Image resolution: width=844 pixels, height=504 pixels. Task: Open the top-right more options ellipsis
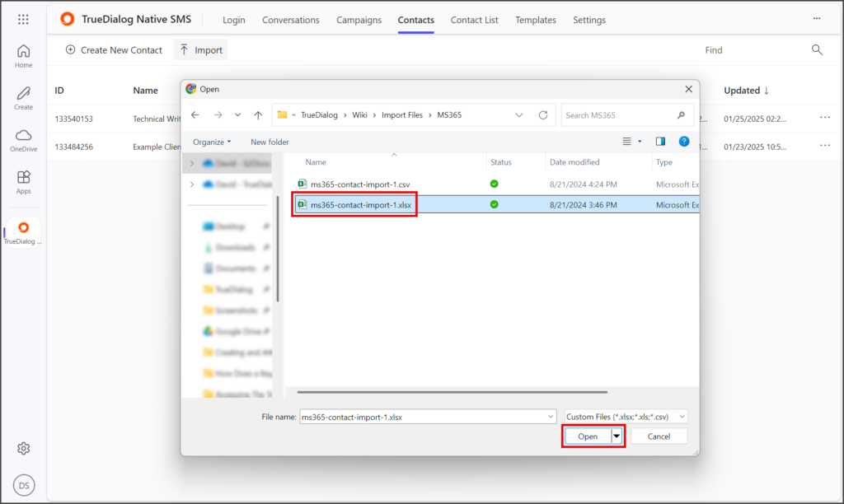(x=817, y=18)
